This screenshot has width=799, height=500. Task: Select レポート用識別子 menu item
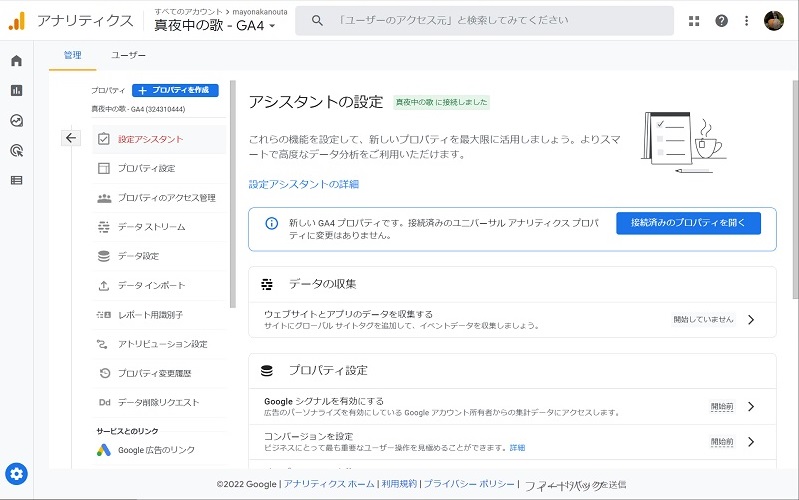pos(159,315)
